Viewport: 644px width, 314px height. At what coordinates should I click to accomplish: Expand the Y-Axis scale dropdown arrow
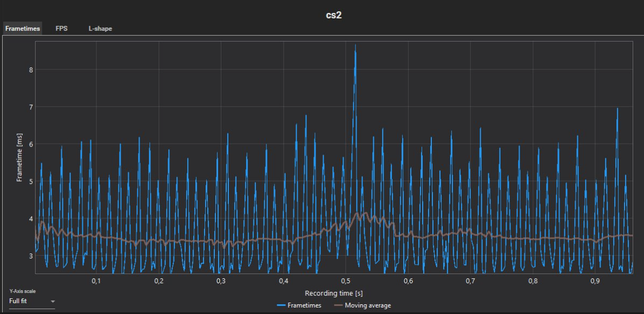tap(52, 302)
